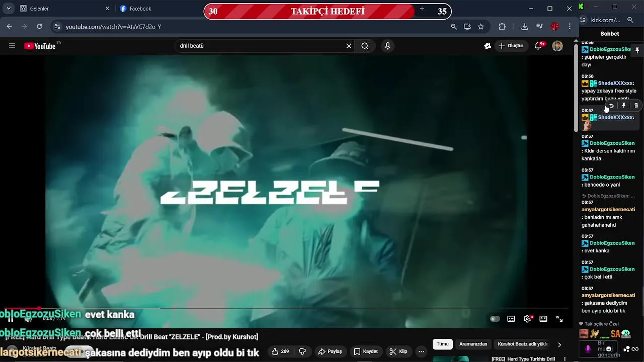
Task: Open YouTube notifications bell
Action: 538,46
